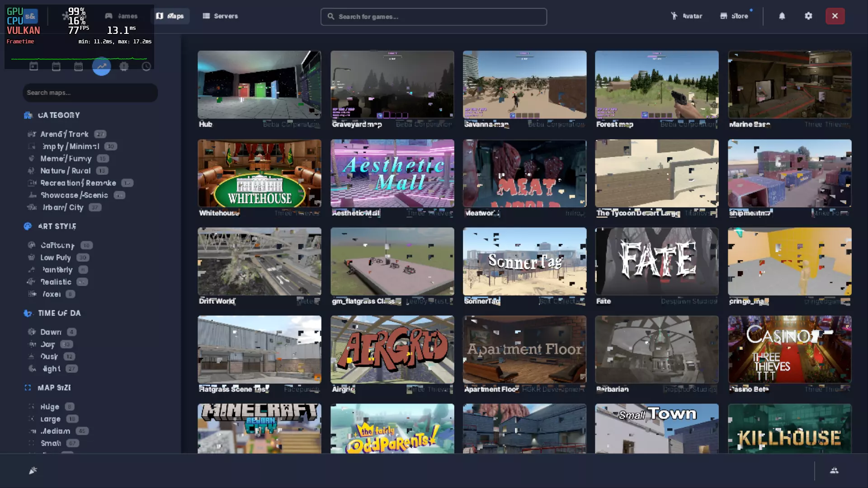Open the Store page
The image size is (868, 488).
click(734, 16)
